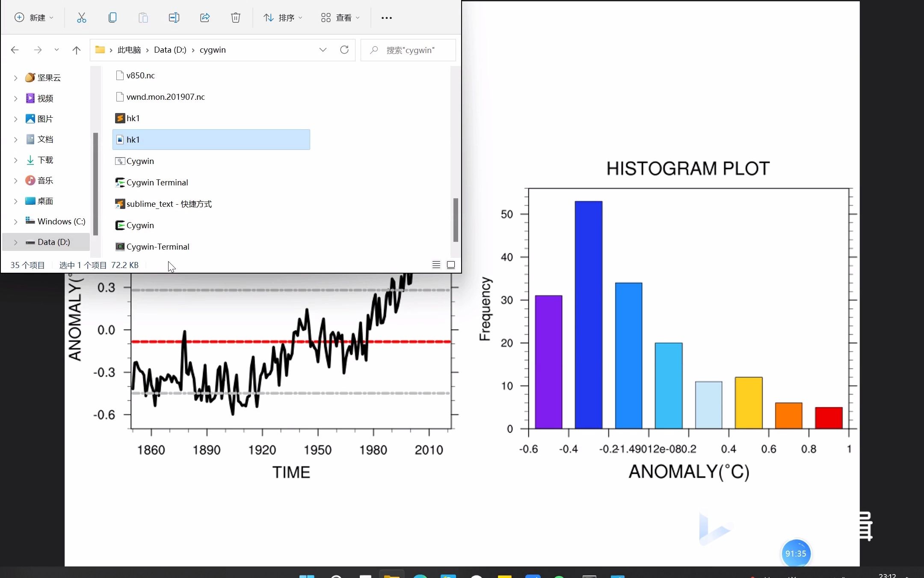Click the Rename icon in Explorer toolbar
This screenshot has width=924, height=578.
click(x=174, y=18)
